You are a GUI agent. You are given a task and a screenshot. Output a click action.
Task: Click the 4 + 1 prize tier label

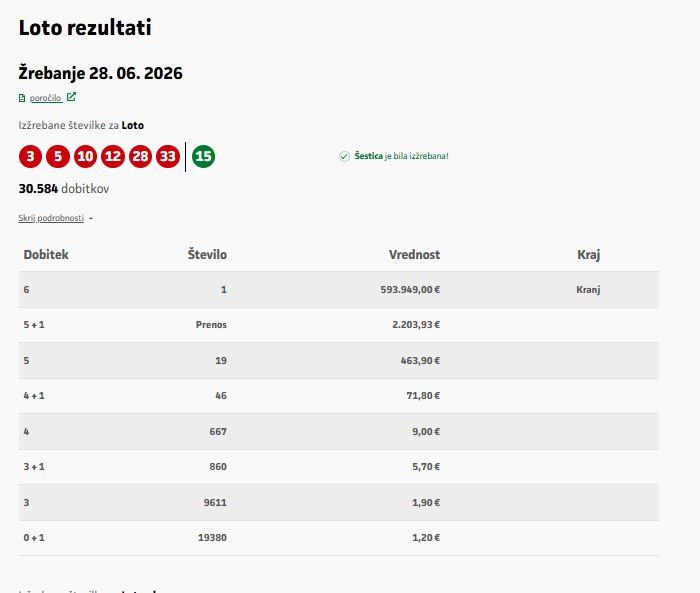coord(34,396)
